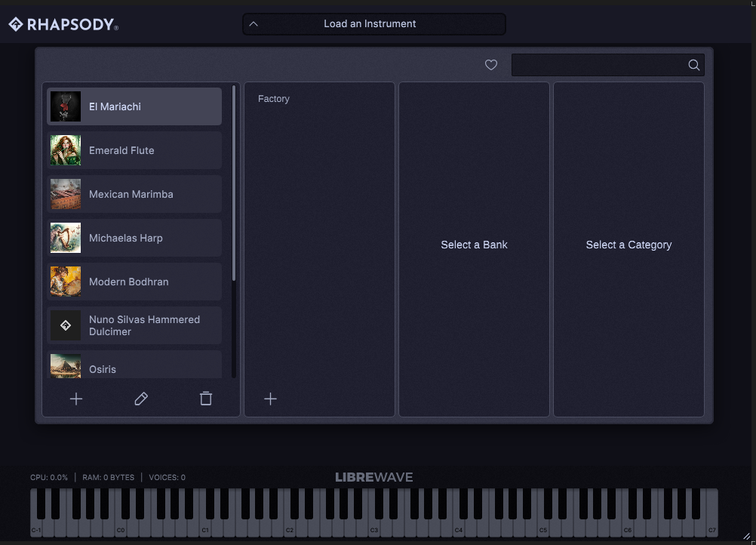Viewport: 756px width, 545px height.
Task: Edit instrument using the pencil icon
Action: click(x=141, y=399)
